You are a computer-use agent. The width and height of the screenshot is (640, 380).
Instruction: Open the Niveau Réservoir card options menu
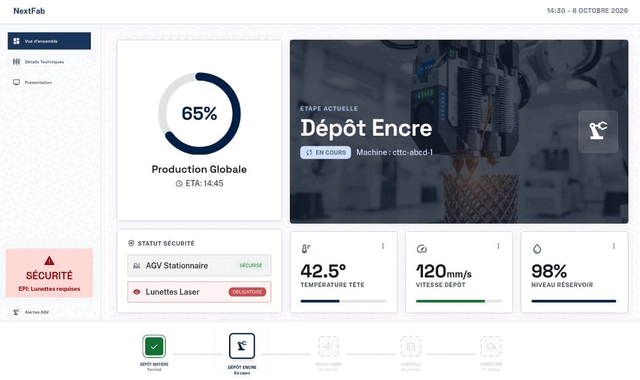[614, 246]
